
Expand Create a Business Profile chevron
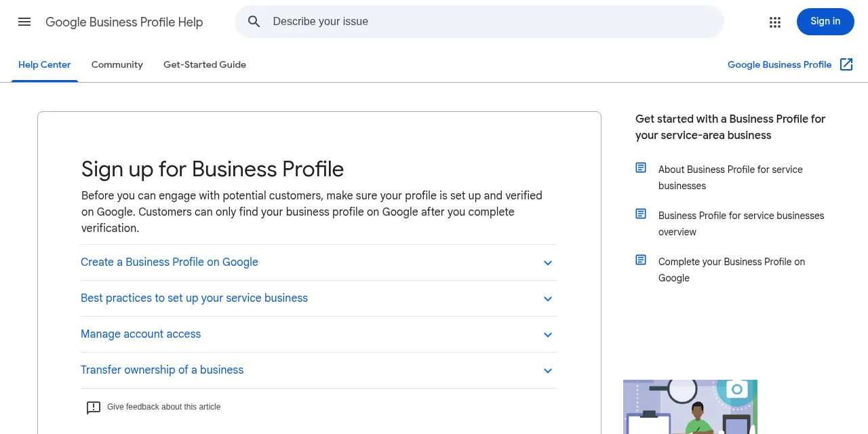[x=548, y=263]
